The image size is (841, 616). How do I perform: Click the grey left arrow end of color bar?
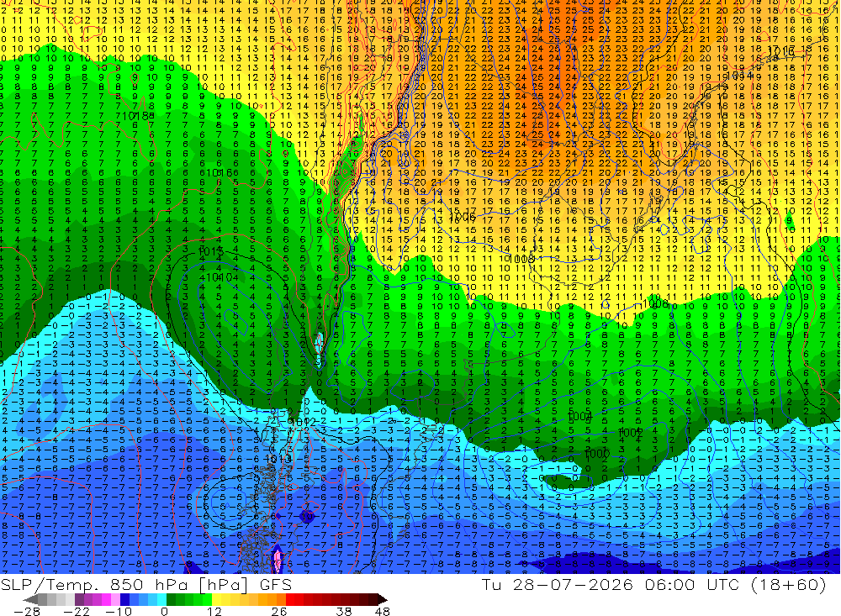click(x=30, y=599)
